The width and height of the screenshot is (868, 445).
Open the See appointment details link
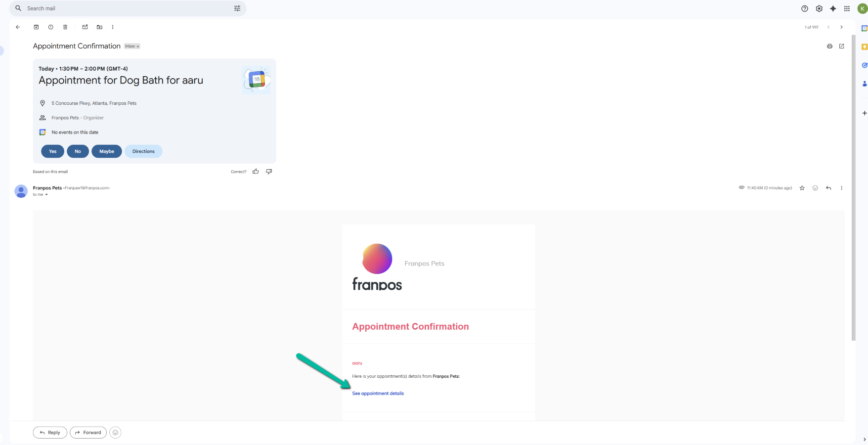coord(378,394)
